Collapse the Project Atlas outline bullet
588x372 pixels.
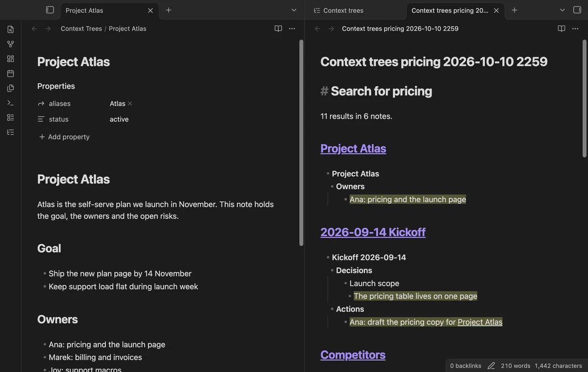[x=328, y=174]
